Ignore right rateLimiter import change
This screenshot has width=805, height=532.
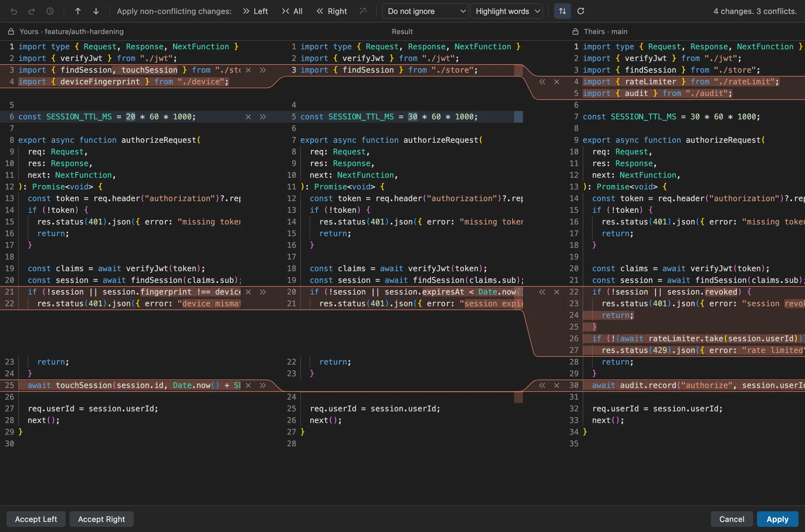point(556,82)
